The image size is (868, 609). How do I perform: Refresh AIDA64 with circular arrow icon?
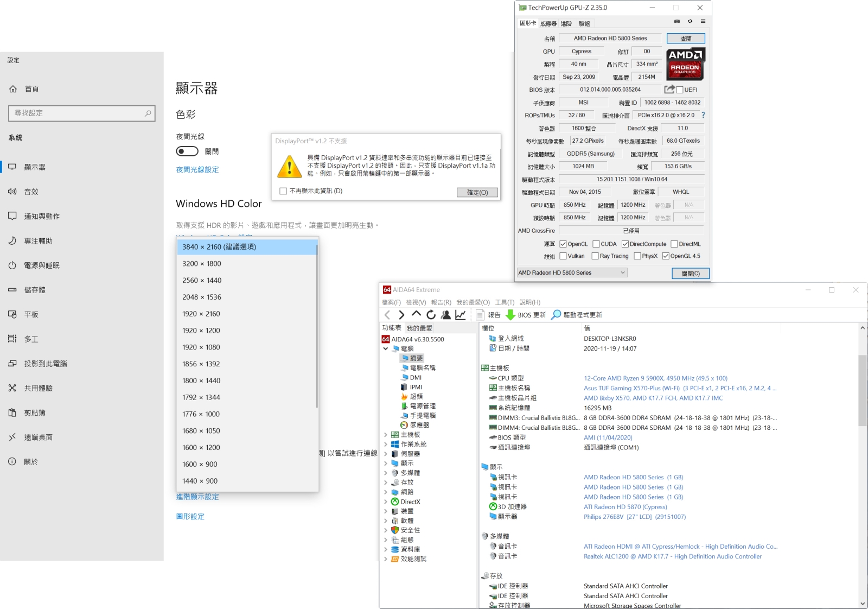(431, 315)
